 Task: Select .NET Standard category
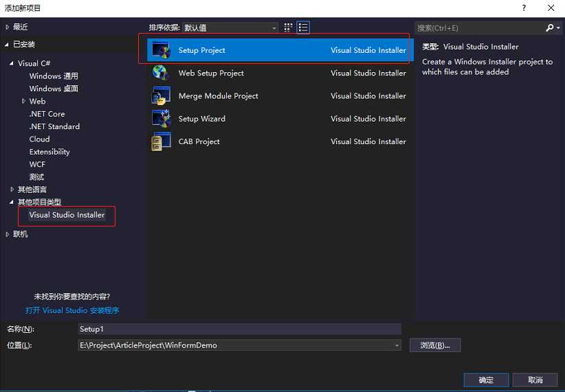click(x=54, y=126)
